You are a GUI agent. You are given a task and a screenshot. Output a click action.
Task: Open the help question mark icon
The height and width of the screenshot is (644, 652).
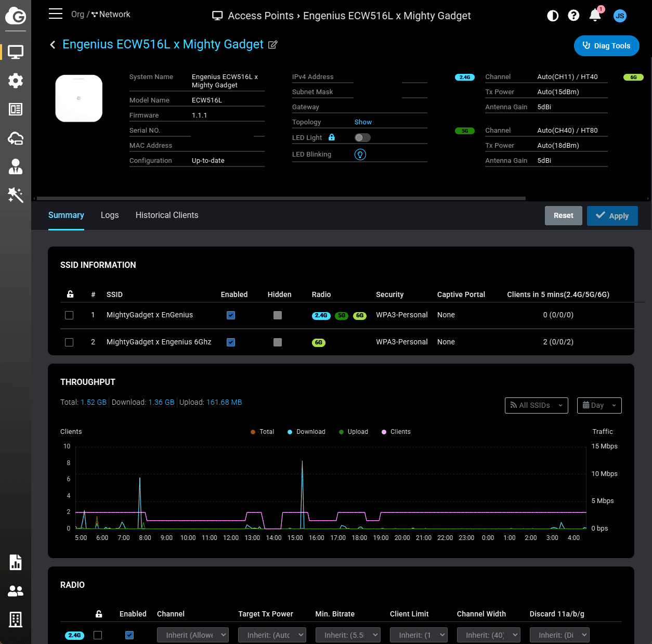573,16
